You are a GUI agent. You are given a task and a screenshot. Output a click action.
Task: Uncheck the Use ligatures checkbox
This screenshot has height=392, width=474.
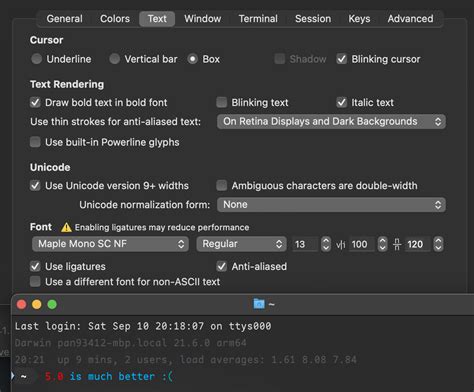(35, 266)
